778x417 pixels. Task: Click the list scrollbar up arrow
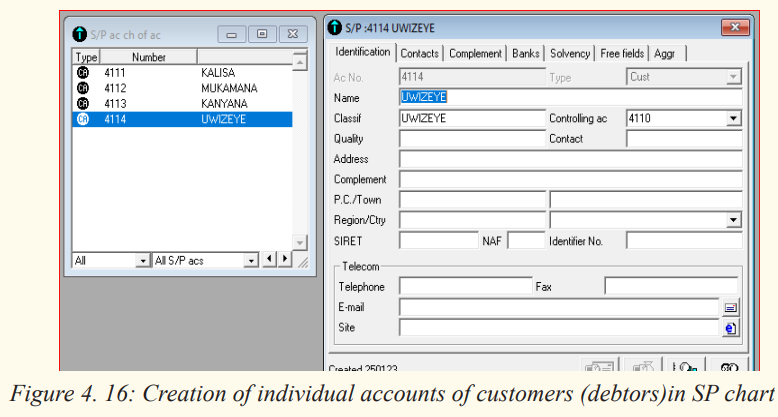[300, 63]
